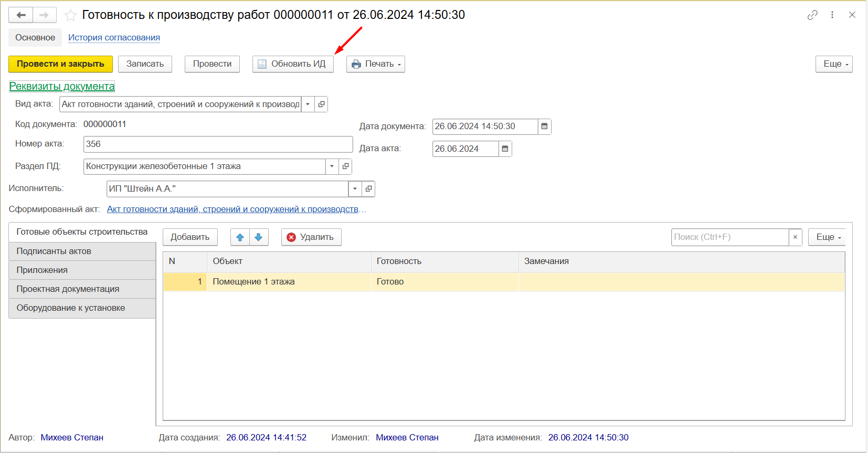Image resolution: width=868 pixels, height=453 pixels.
Task: Open the Оборудование к установке section
Action: point(71,308)
